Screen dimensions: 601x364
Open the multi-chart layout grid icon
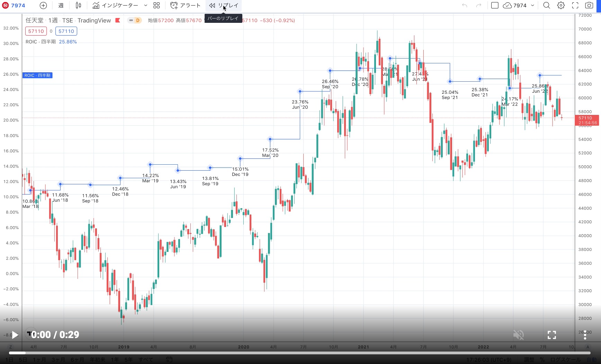pos(156,6)
